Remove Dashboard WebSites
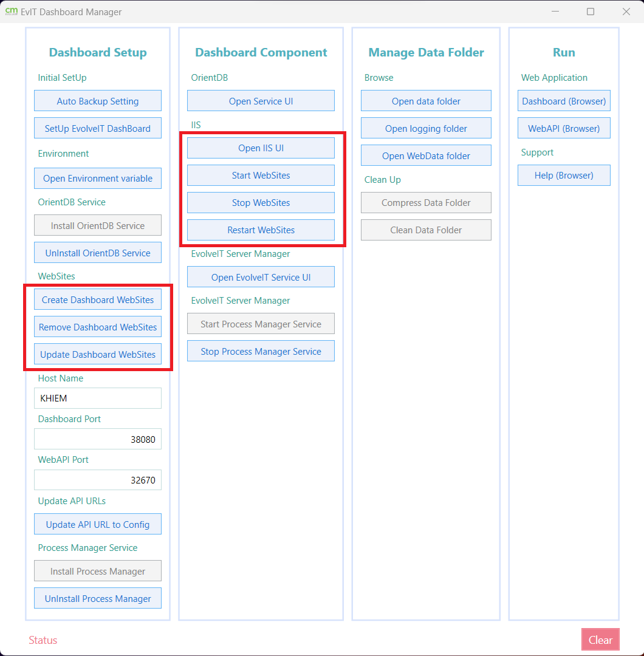This screenshot has width=644, height=656. coord(97,327)
